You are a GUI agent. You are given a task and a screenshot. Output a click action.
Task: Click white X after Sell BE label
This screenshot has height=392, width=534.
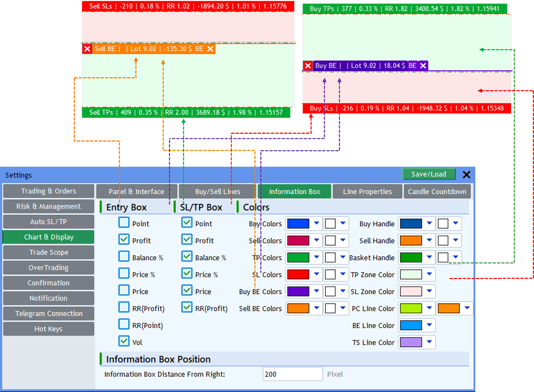coord(210,49)
